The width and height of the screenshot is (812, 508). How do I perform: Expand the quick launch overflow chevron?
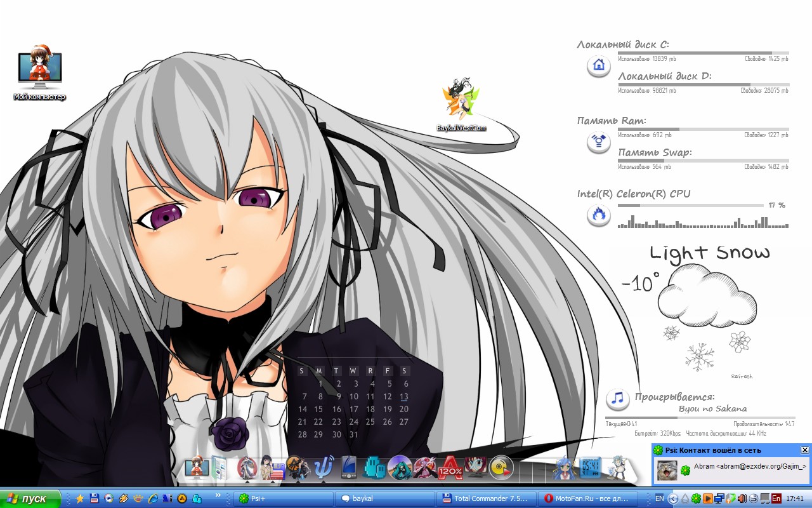[218, 495]
